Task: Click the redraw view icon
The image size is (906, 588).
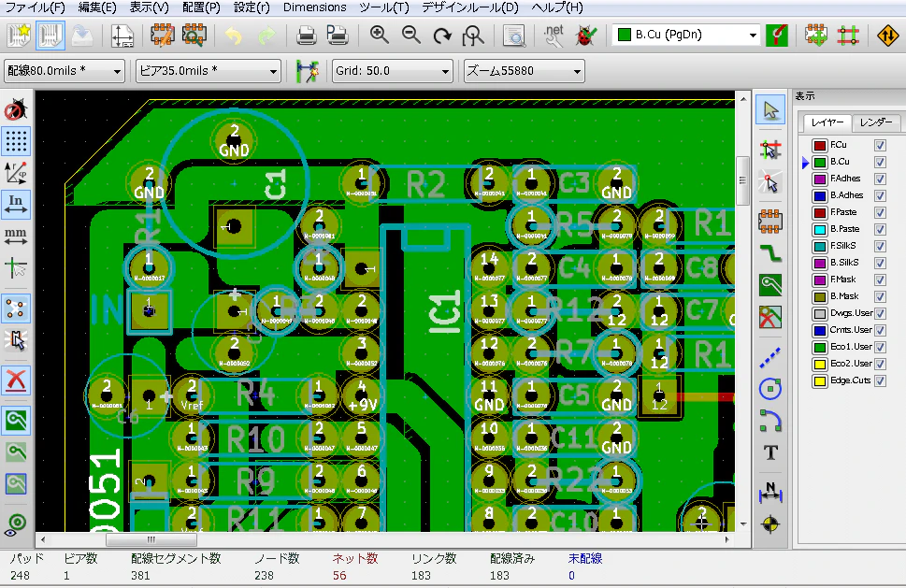Action: click(x=442, y=36)
